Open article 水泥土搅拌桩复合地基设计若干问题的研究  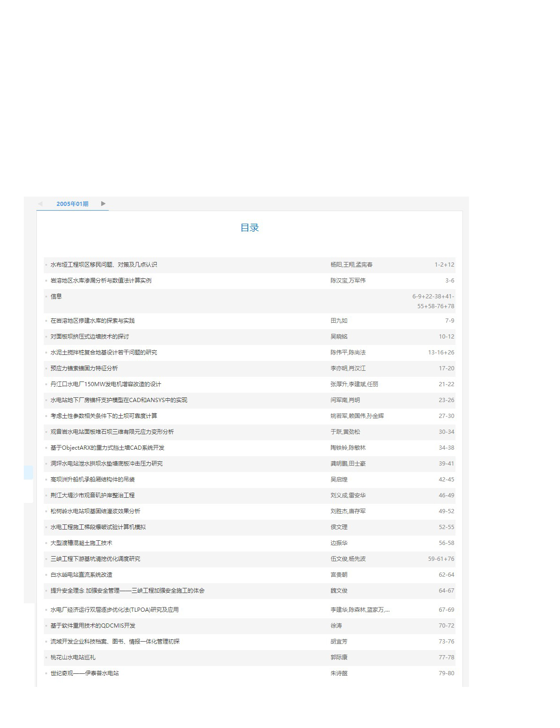(104, 353)
